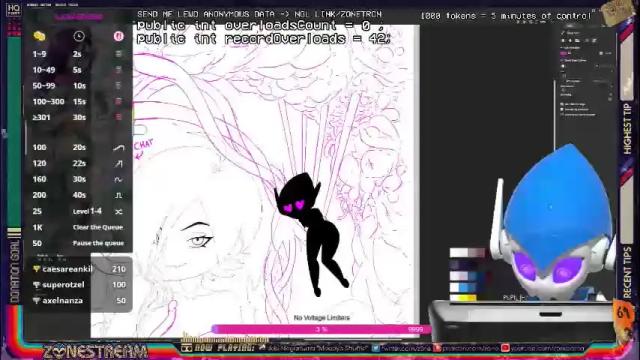Click the 40s duration value

[x=79, y=195]
